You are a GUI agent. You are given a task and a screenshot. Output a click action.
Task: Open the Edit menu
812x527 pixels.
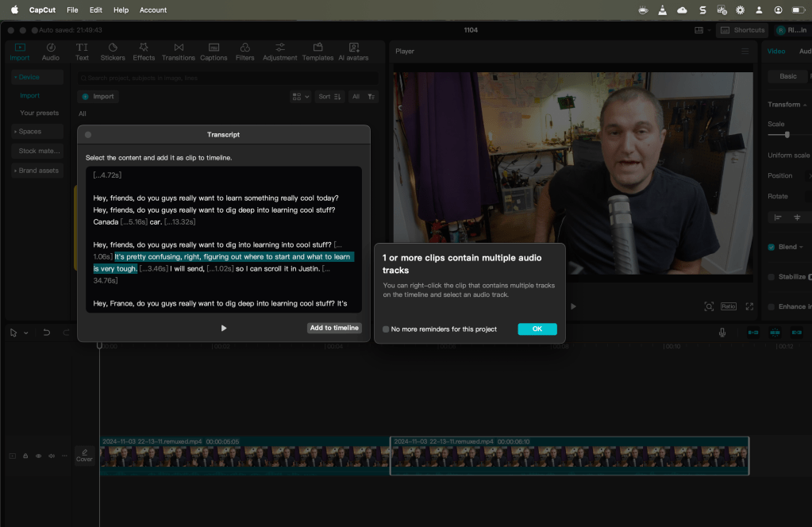coord(96,10)
